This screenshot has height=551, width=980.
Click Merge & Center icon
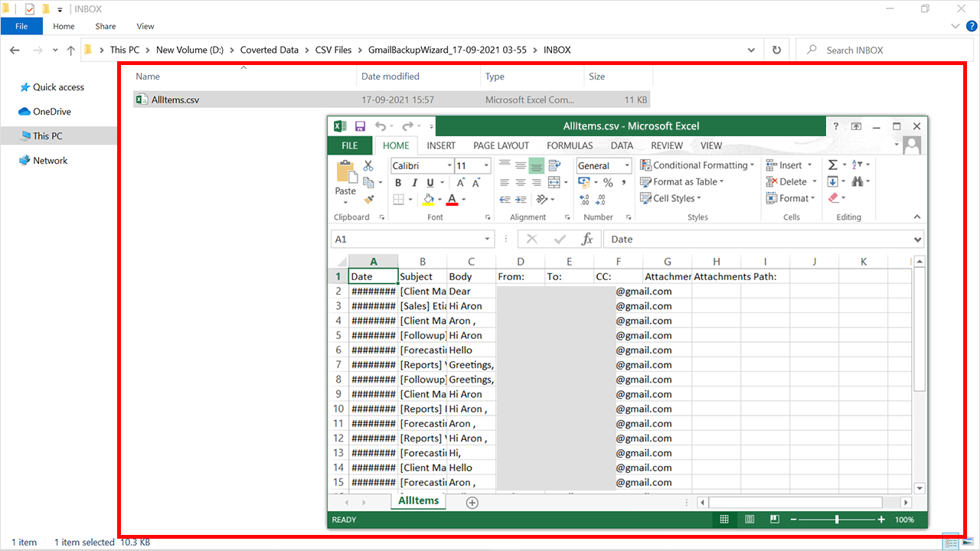(556, 182)
